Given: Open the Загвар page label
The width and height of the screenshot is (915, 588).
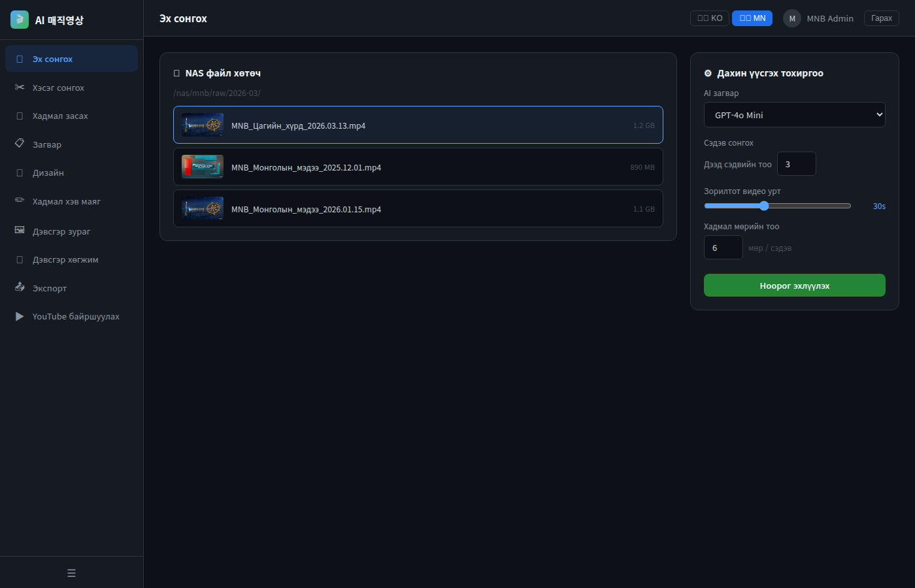Looking at the screenshot, I should click(x=47, y=144).
